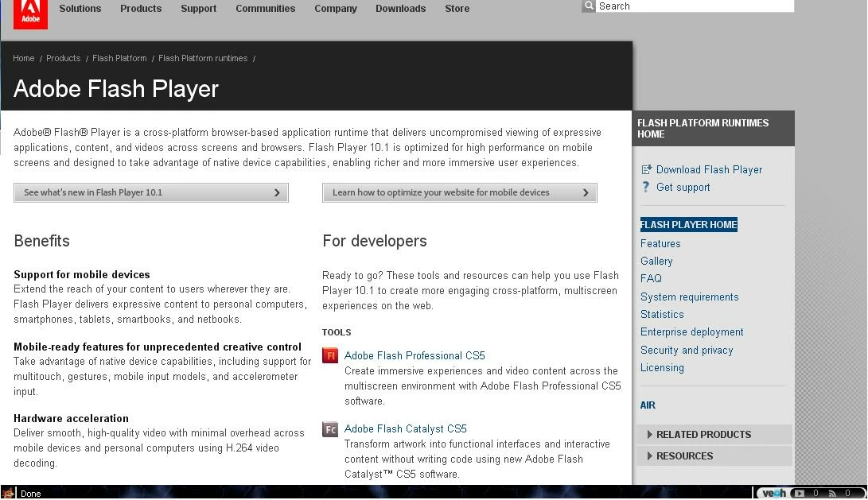This screenshot has width=868, height=500.
Task: Click the Get support question mark icon
Action: pyautogui.click(x=646, y=187)
